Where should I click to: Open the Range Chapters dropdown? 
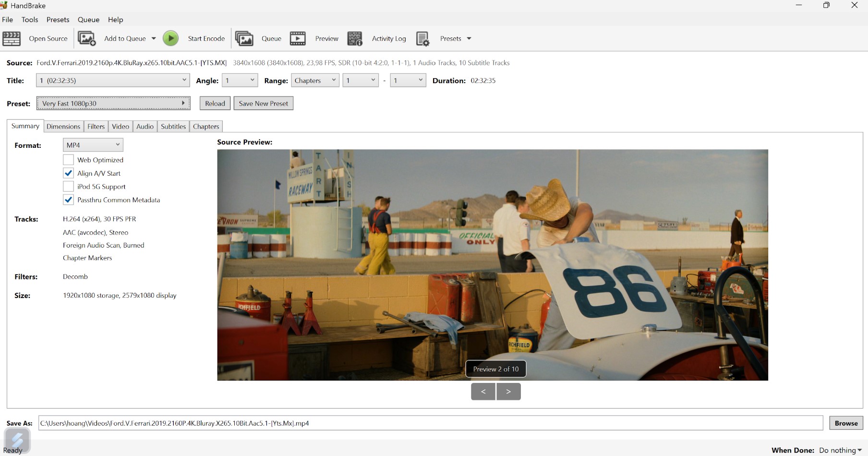click(315, 81)
